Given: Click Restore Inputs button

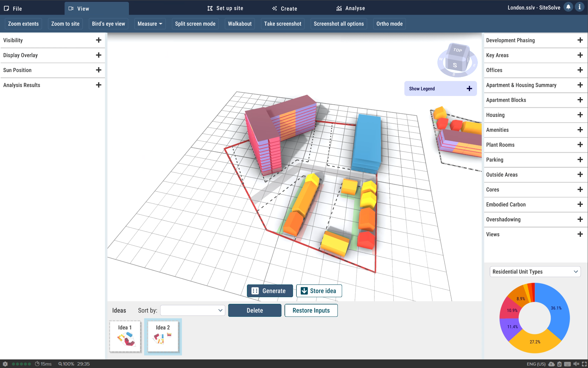Looking at the screenshot, I should coord(311,310).
